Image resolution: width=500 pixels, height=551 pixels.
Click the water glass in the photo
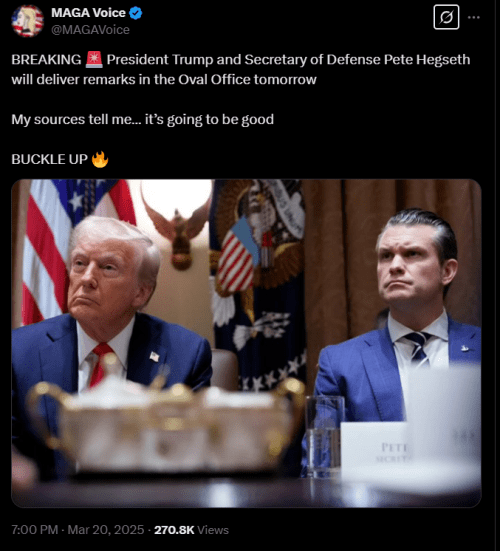coord(324,437)
